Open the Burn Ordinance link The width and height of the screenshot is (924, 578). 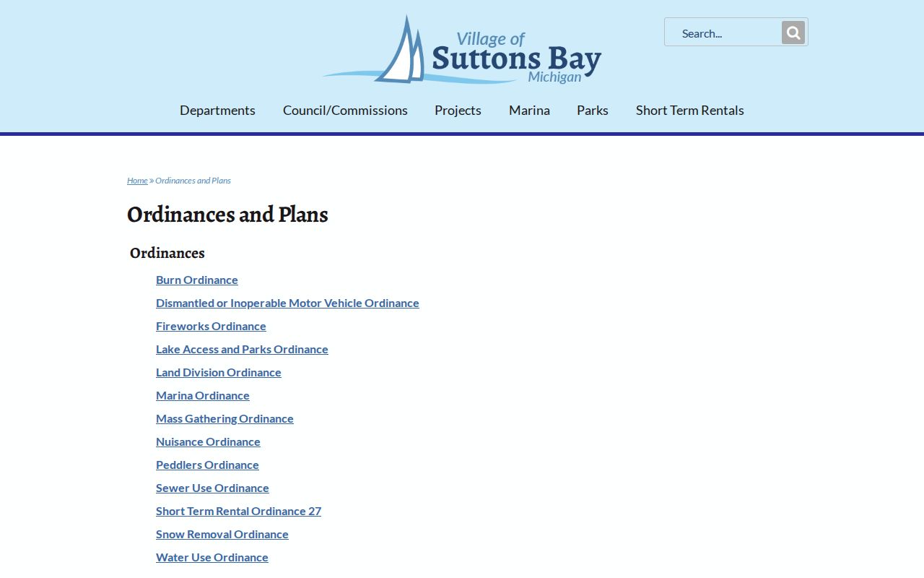pyautogui.click(x=197, y=280)
